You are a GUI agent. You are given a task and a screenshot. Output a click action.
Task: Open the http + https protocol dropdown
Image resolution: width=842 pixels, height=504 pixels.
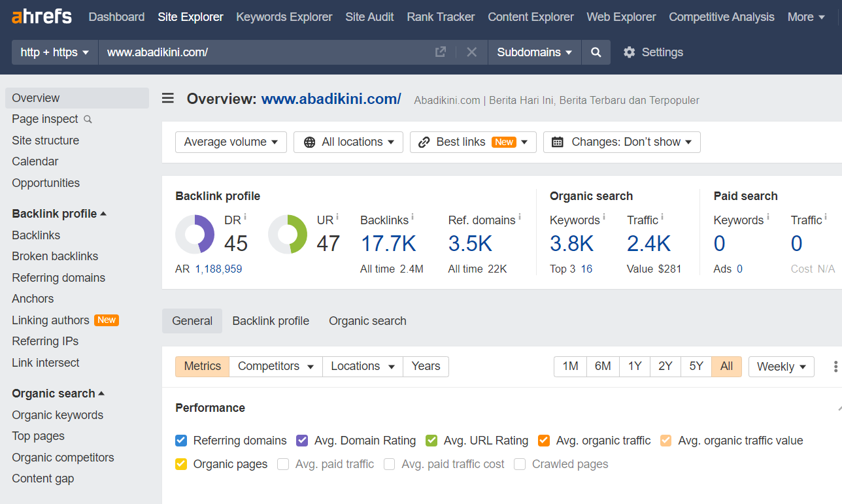coord(55,52)
